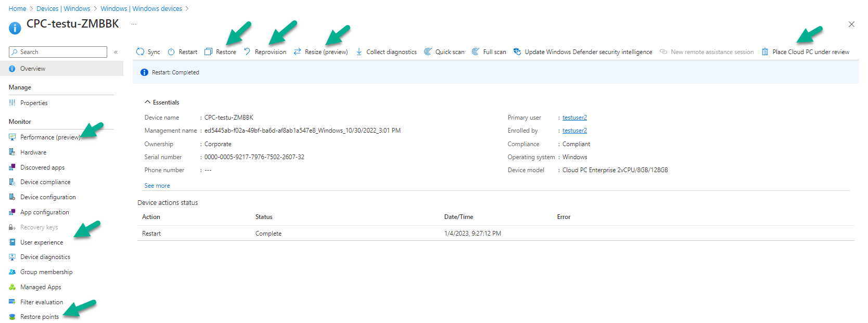Click the serial number 0000-0005-9217-7976-7502-2607-32
This screenshot has width=868, height=323.
pos(254,157)
